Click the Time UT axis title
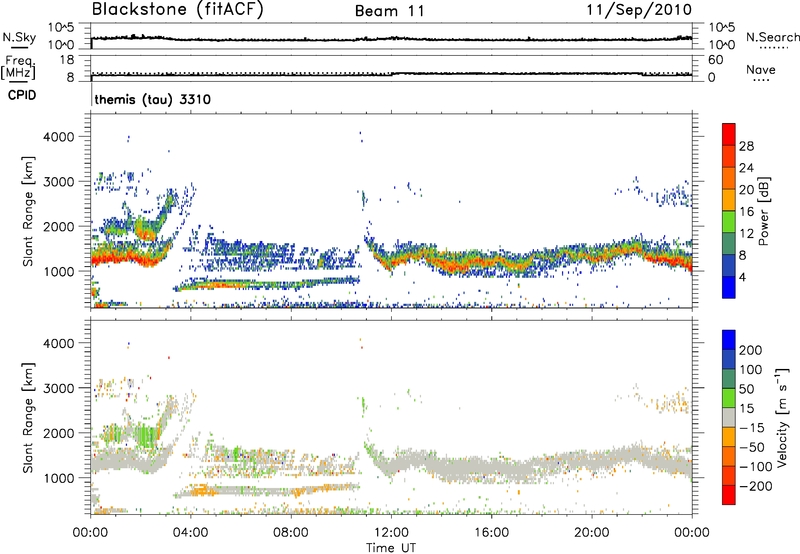800x554 pixels. 391,548
